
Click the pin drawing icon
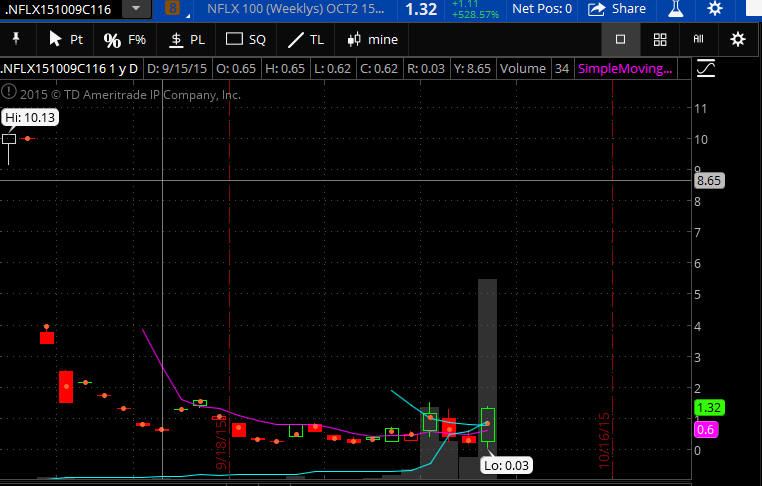(16, 39)
